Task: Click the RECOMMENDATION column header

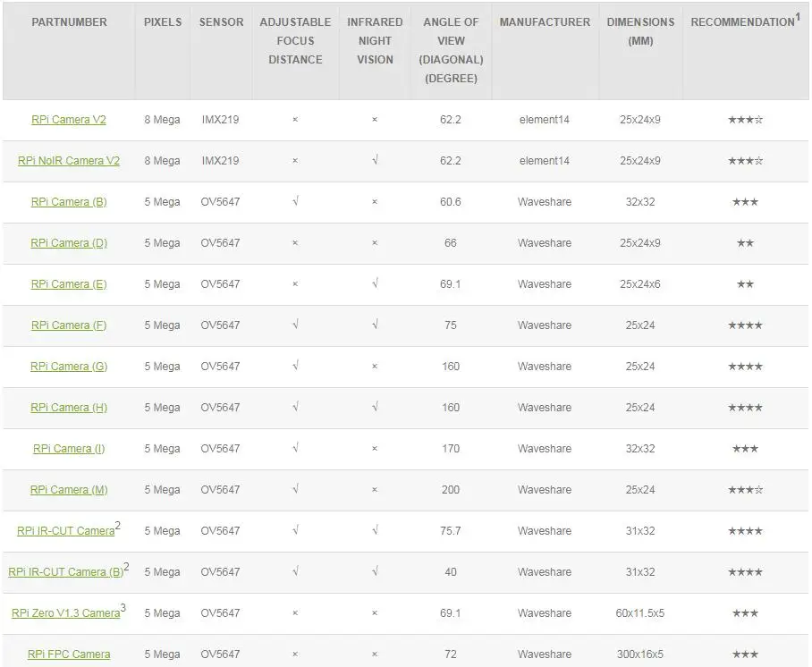Action: click(741, 21)
